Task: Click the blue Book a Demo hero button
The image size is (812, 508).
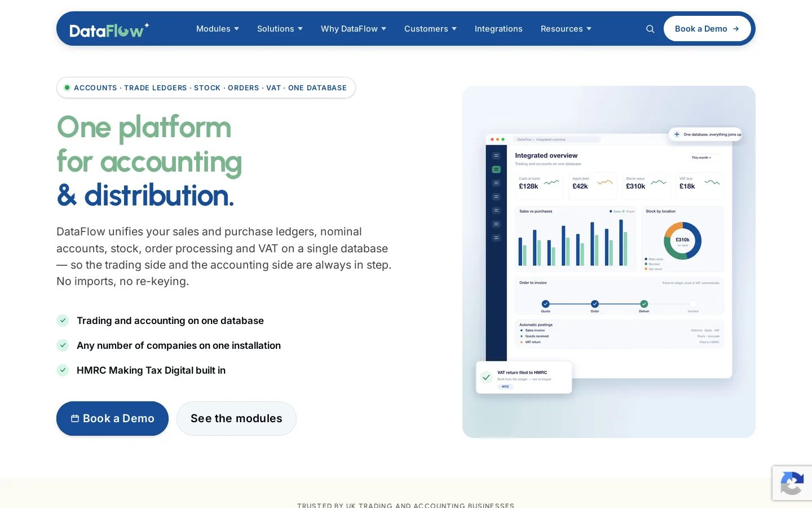Action: point(113,418)
